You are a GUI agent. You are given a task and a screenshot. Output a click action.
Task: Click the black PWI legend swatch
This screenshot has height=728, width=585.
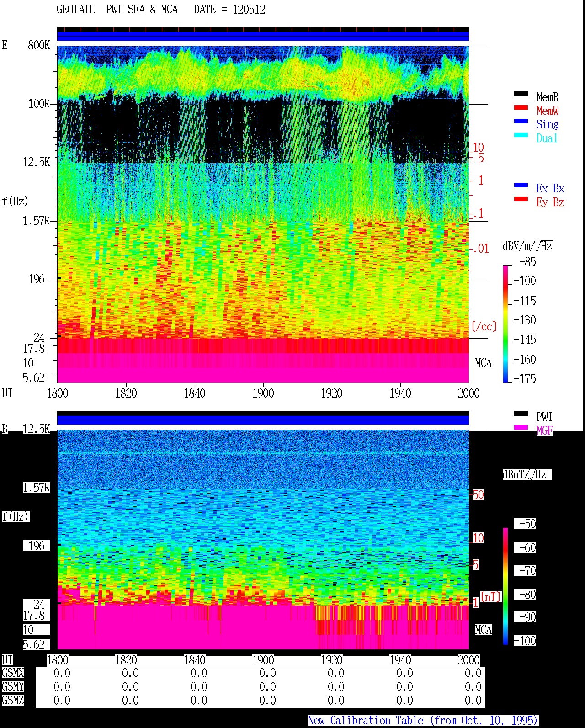pos(521,414)
